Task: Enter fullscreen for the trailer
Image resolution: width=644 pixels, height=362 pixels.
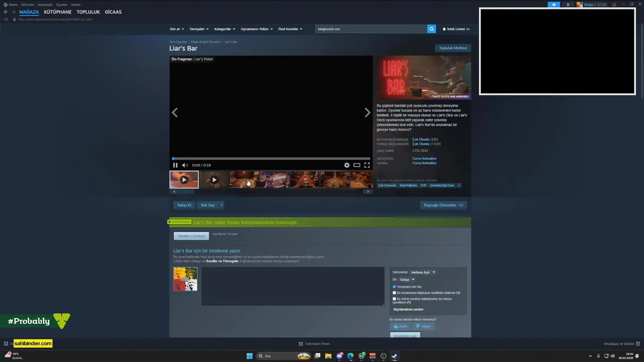Action: (367, 165)
